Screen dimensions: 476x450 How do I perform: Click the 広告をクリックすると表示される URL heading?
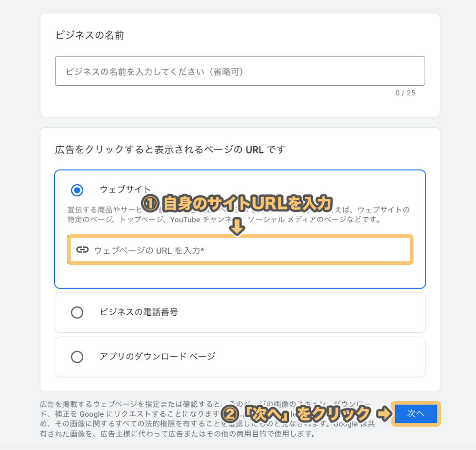coord(170,150)
